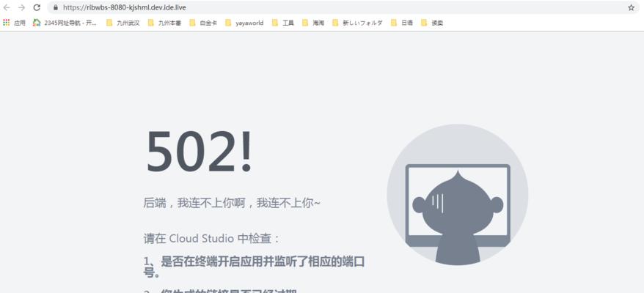Viewport: 644px width, 293px height.
Task: Open the 2345网址导航 bookmark
Action: pos(65,23)
